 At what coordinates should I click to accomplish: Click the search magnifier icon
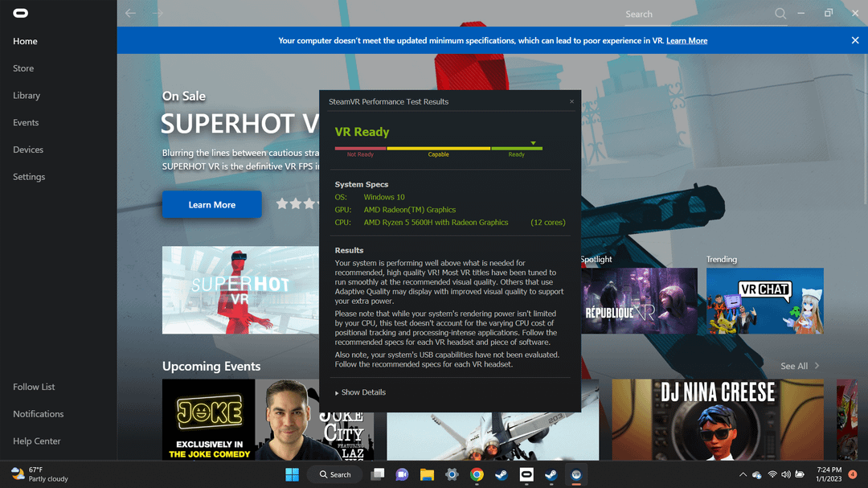[780, 14]
